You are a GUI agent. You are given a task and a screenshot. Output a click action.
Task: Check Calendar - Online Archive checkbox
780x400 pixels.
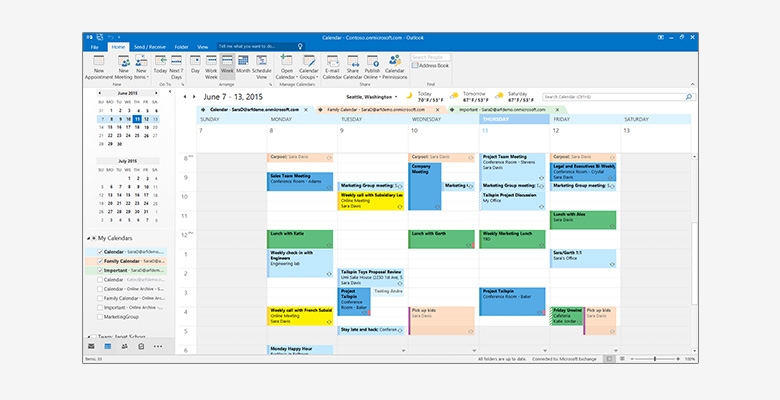coord(100,289)
